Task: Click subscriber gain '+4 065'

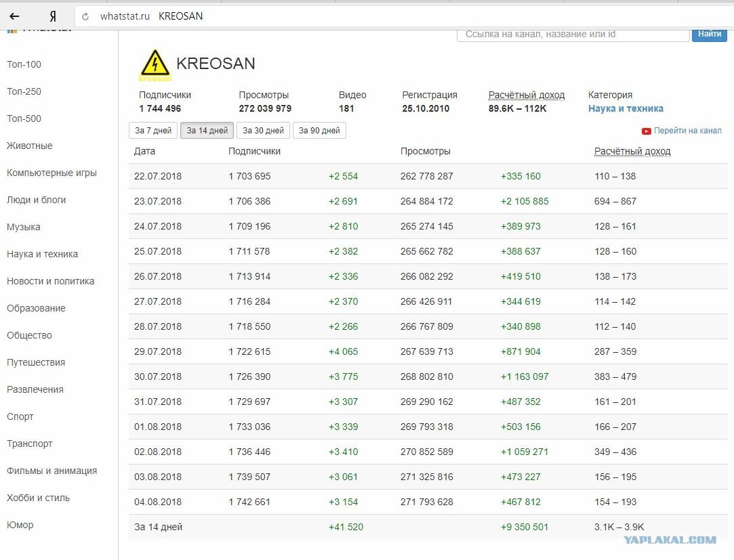Action: pos(343,352)
